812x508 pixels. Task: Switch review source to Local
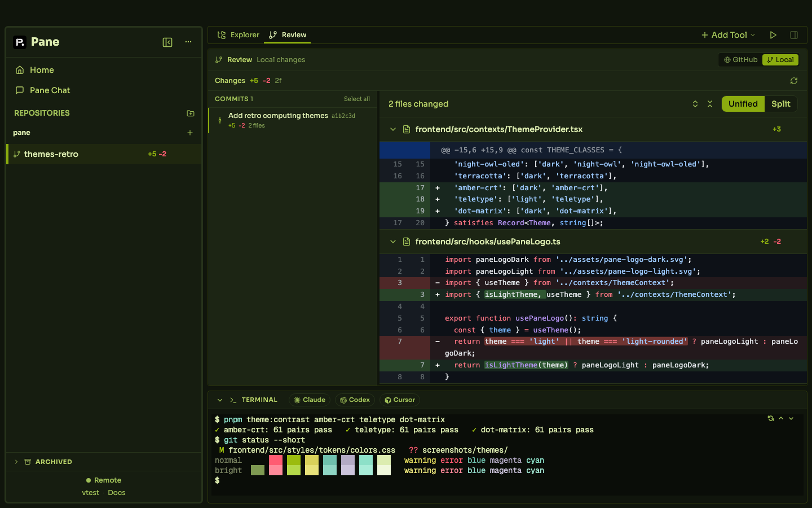click(x=780, y=60)
